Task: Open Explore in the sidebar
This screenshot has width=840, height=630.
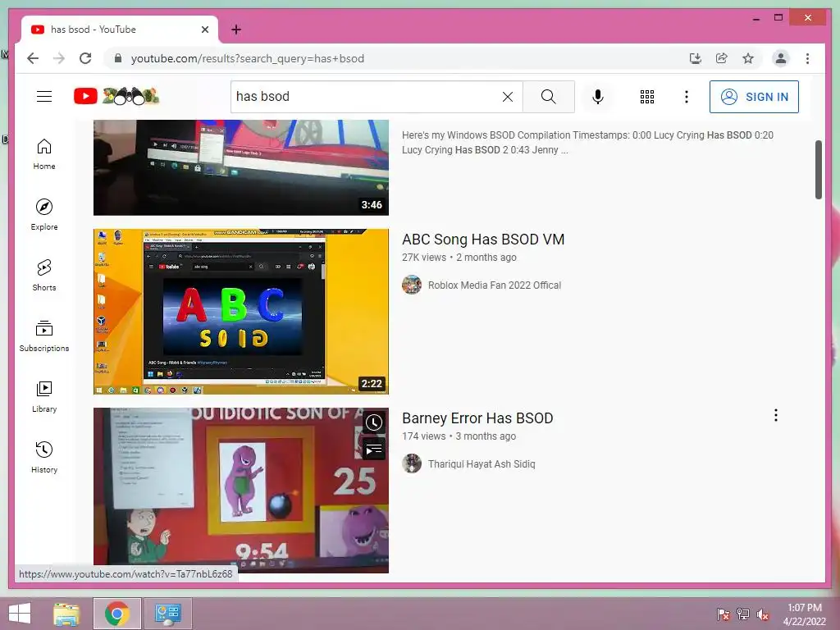Action: (44, 215)
